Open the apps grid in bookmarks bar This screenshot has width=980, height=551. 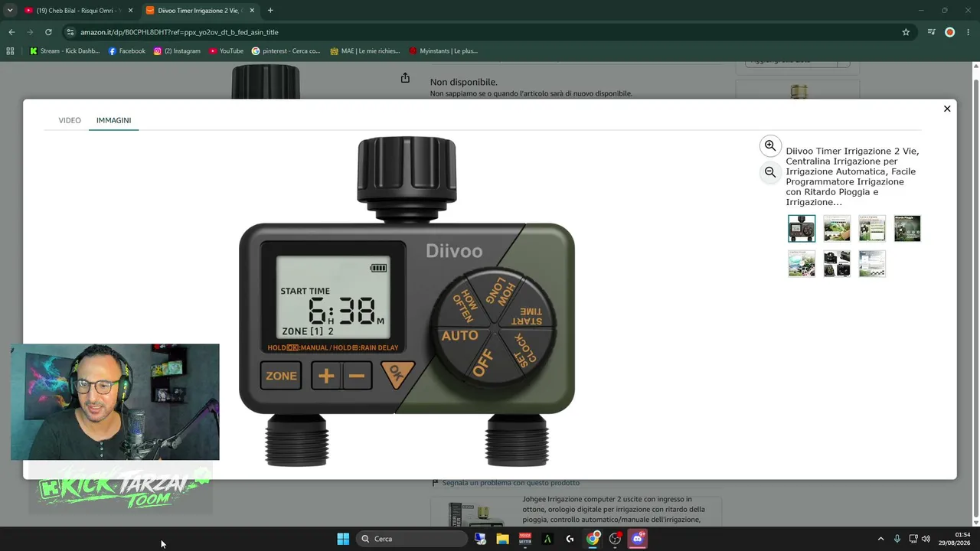10,51
